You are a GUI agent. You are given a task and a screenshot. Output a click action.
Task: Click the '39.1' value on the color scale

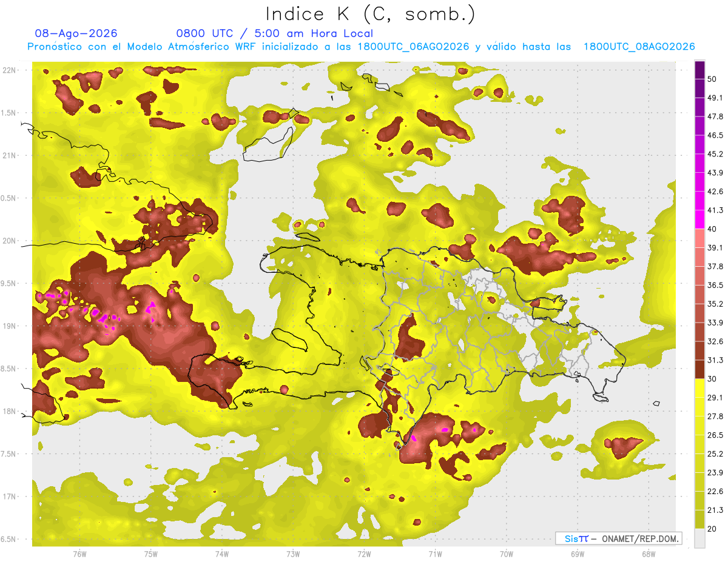click(x=716, y=248)
